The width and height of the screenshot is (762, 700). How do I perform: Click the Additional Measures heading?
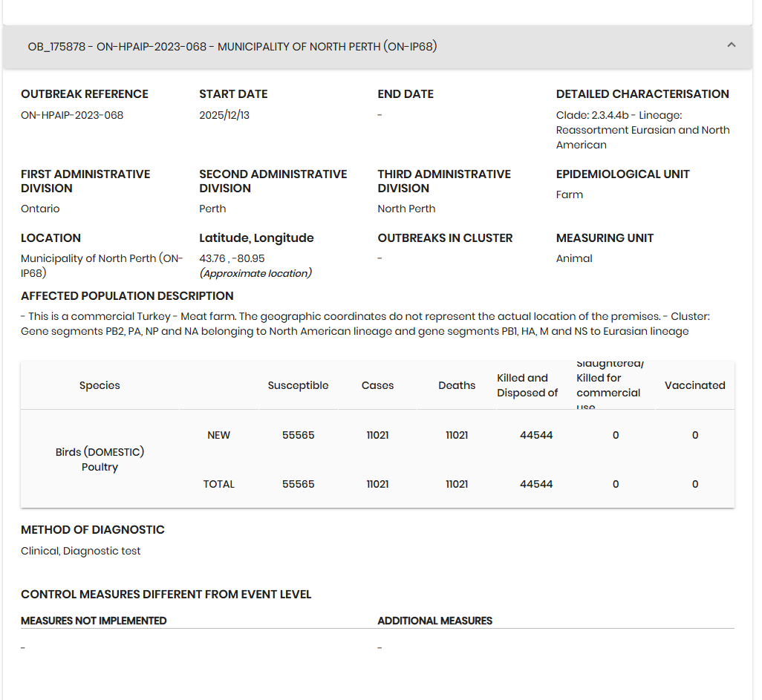click(x=434, y=621)
